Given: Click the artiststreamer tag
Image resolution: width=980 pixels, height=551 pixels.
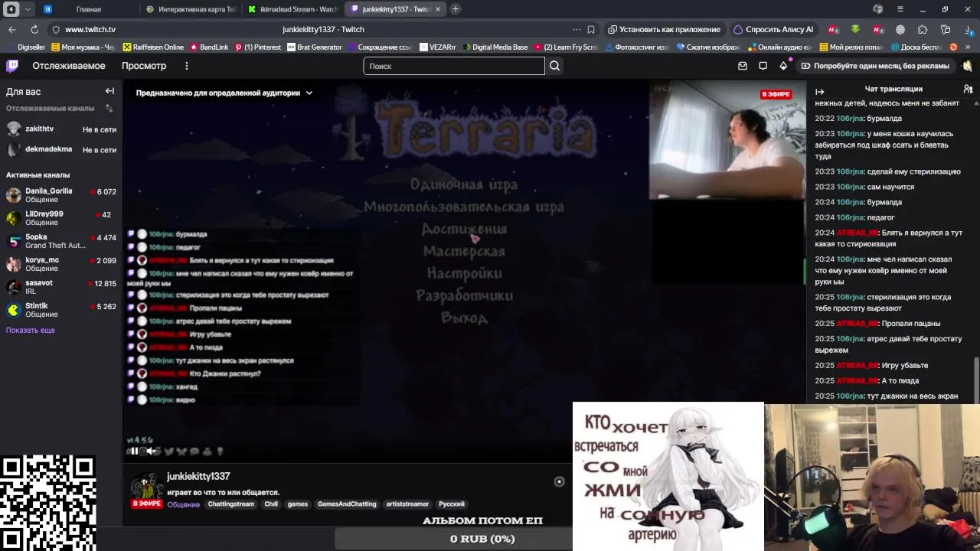Looking at the screenshot, I should [407, 504].
